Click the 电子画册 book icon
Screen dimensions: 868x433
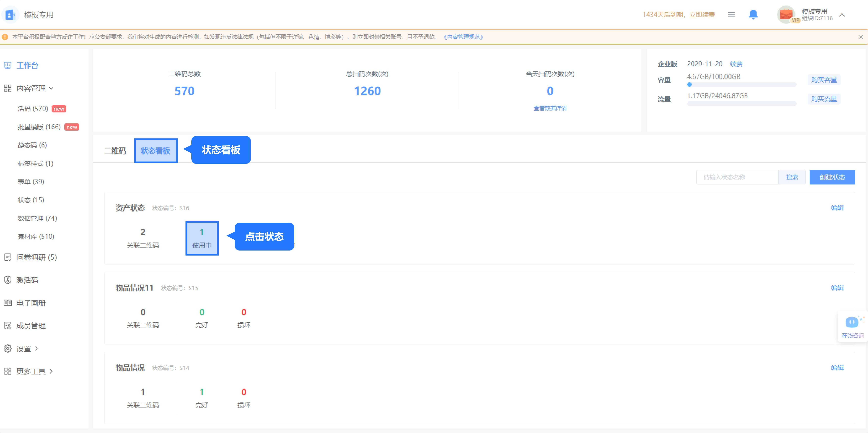pyautogui.click(x=8, y=303)
